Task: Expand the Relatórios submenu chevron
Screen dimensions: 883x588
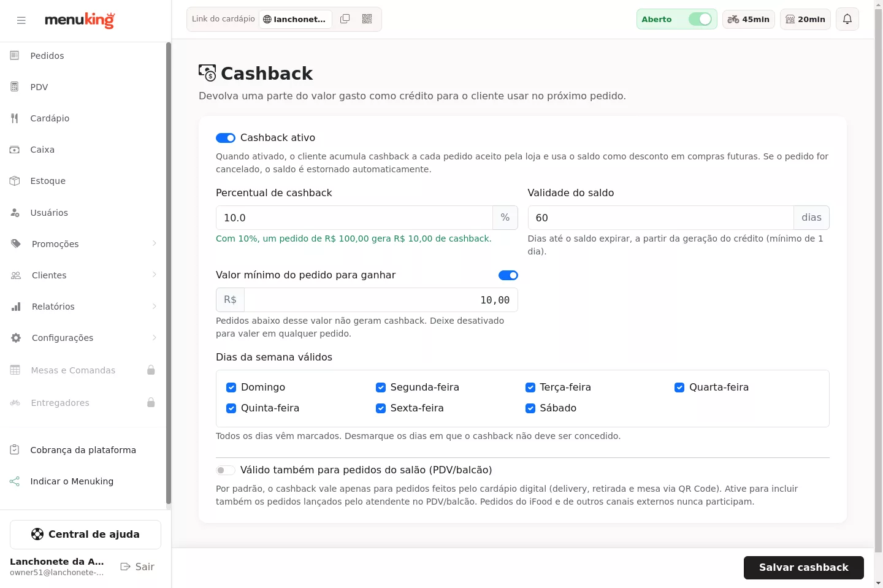Action: [155, 306]
